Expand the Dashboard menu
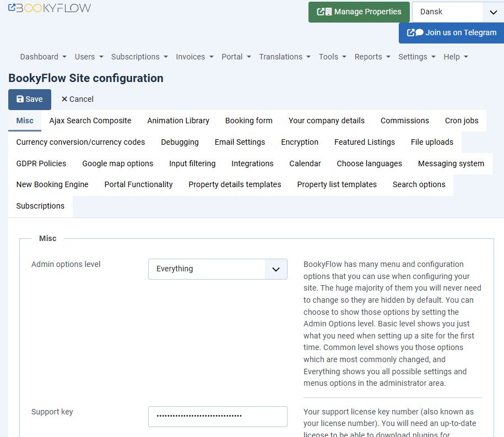The width and height of the screenshot is (504, 437). tap(43, 57)
